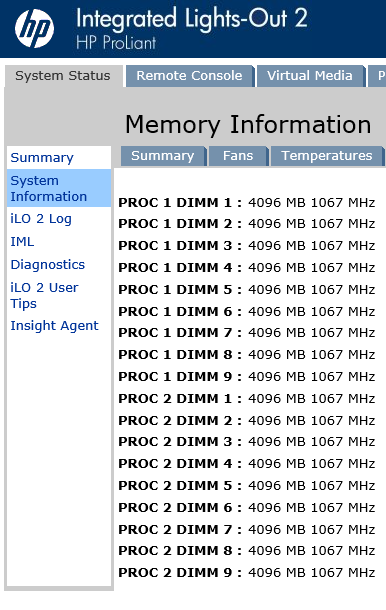
Task: Click the Memory Information heading
Action: pyautogui.click(x=248, y=124)
